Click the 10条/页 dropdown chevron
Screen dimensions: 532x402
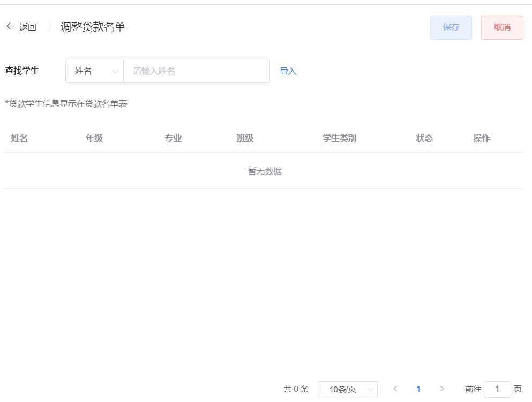[369, 389]
